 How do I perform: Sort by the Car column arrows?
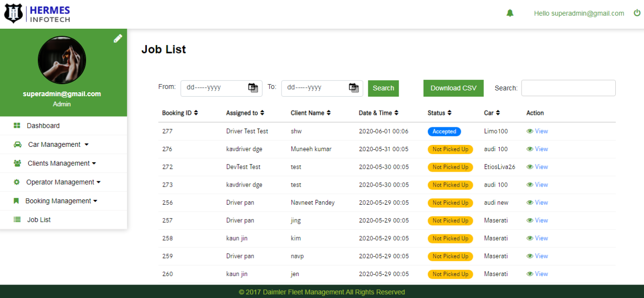(x=498, y=113)
